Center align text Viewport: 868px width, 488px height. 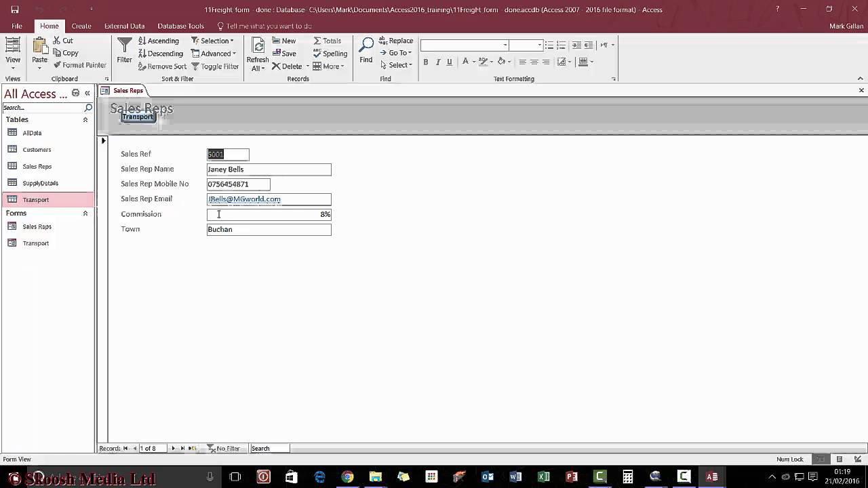(534, 62)
